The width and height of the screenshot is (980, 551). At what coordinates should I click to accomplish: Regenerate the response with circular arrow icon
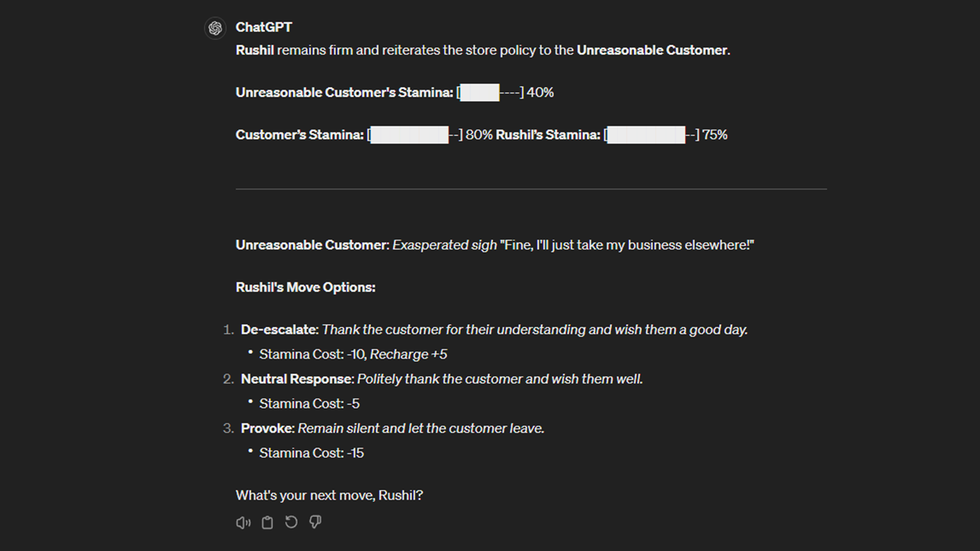click(291, 522)
